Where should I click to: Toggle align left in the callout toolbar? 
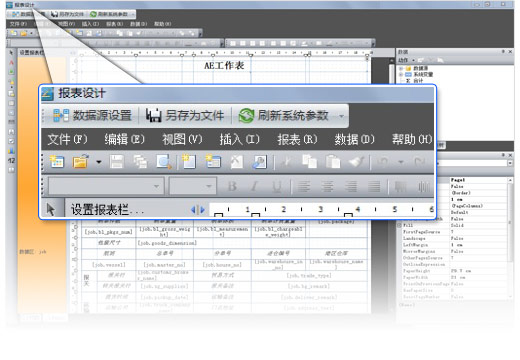click(304, 186)
